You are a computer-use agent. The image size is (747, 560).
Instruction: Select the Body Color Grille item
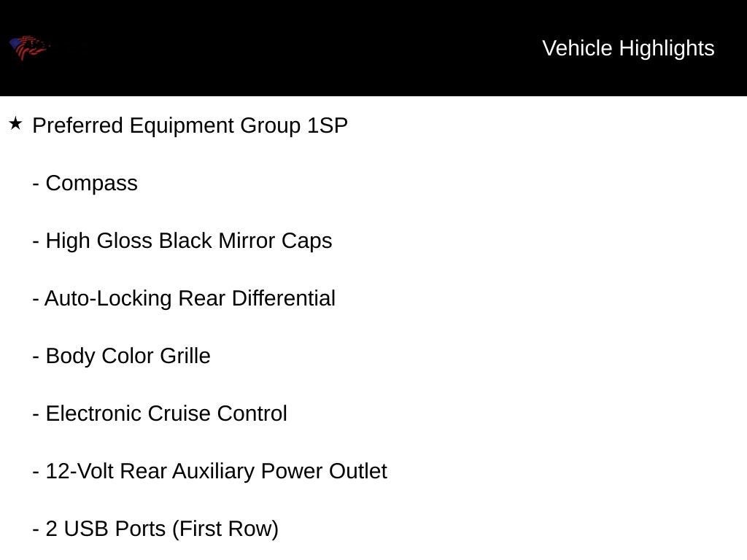pyautogui.click(x=128, y=356)
